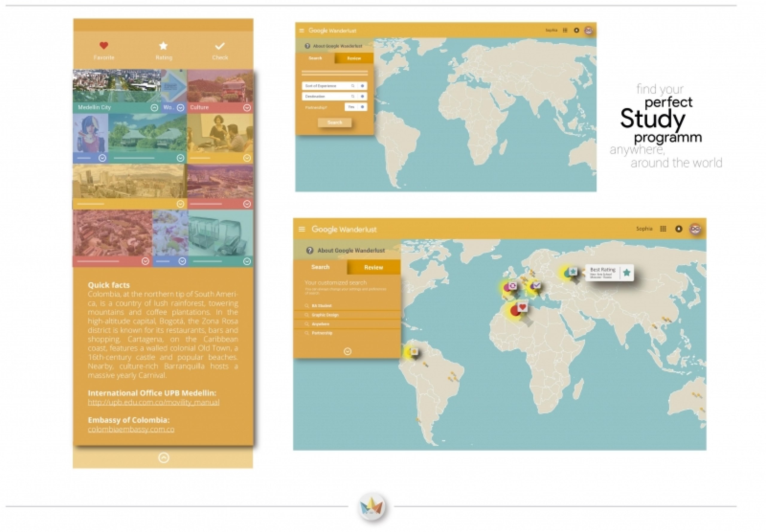Open the hamburger menu in large Wanderlust window

point(302,229)
